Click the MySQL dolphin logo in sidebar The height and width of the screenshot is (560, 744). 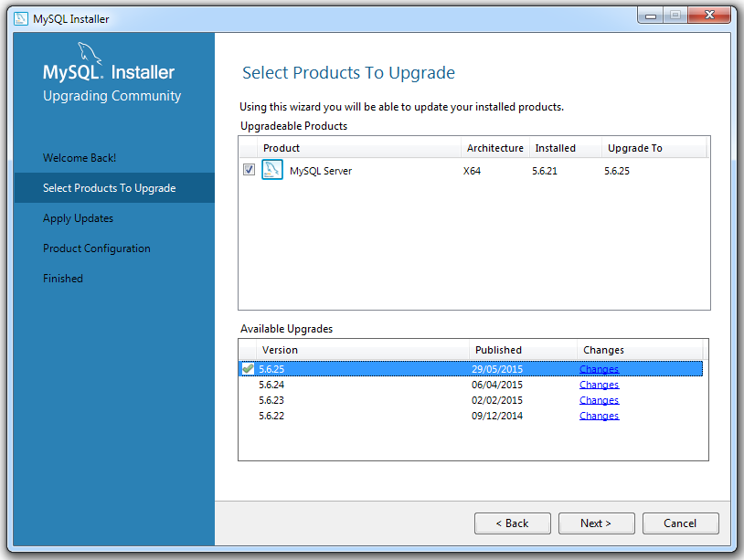(90, 53)
